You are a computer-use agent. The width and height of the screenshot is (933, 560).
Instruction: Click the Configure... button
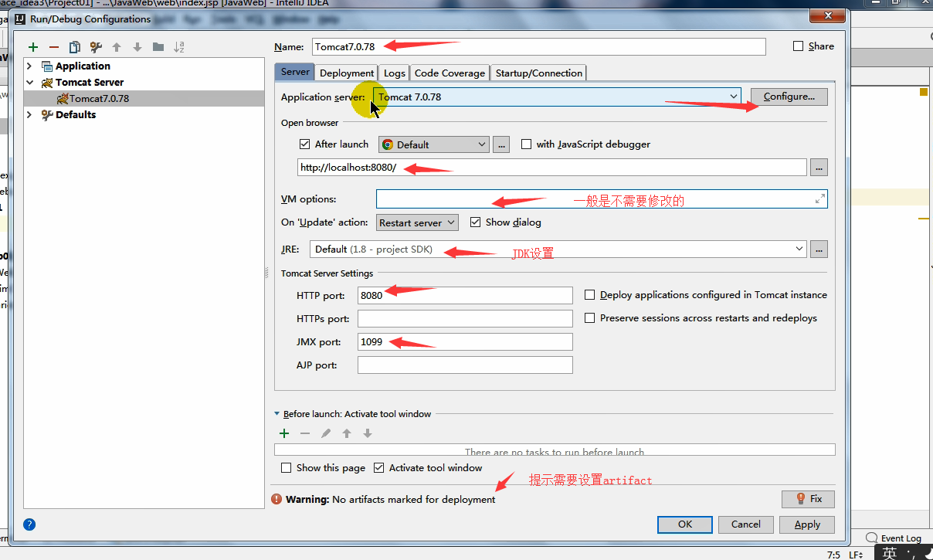(x=789, y=97)
